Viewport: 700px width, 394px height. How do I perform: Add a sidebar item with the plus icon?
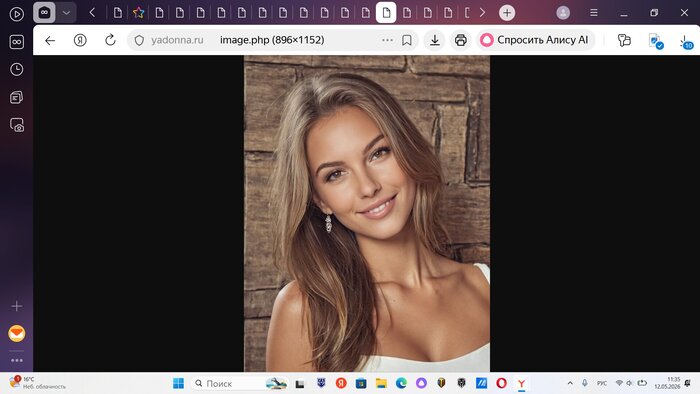tap(17, 306)
